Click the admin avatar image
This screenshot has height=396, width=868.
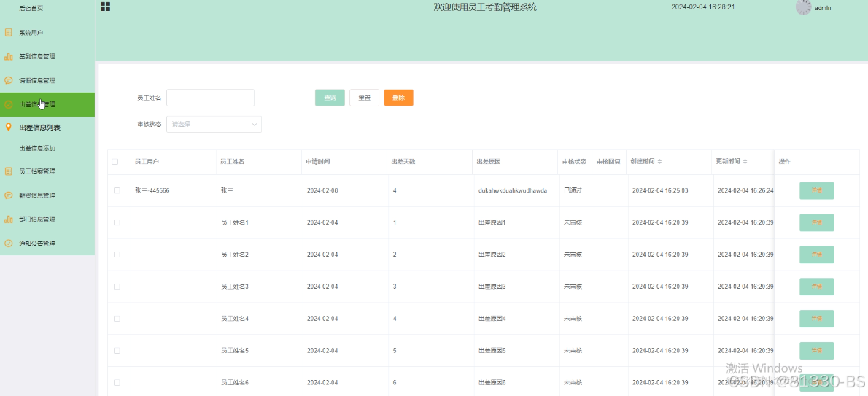803,7
